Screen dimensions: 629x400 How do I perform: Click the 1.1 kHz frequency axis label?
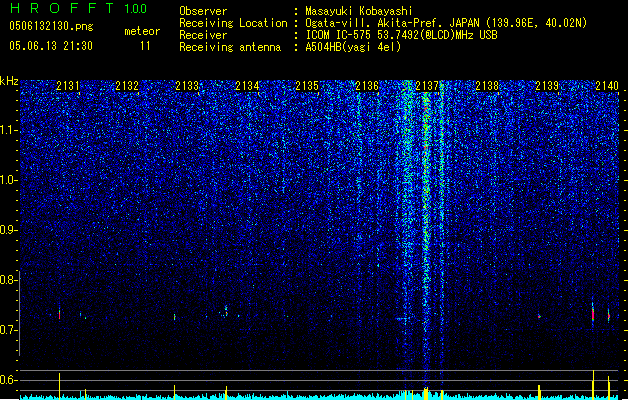[x=8, y=130]
